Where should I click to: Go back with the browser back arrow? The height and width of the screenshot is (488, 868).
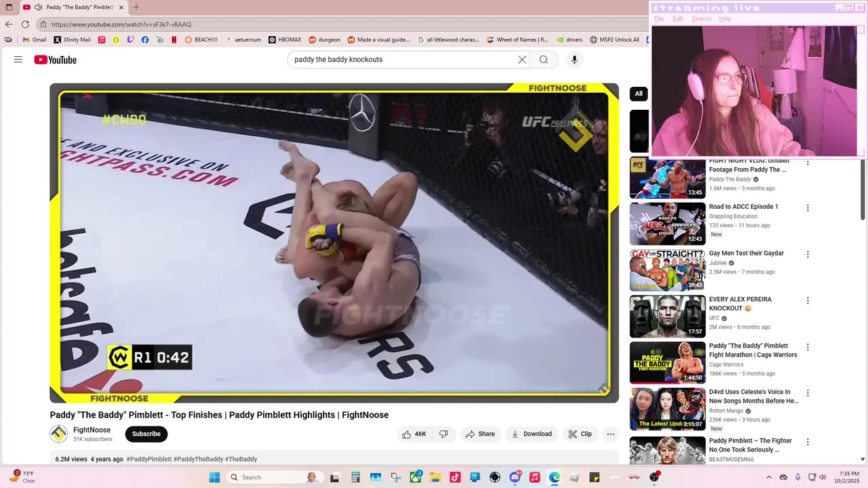(x=9, y=24)
